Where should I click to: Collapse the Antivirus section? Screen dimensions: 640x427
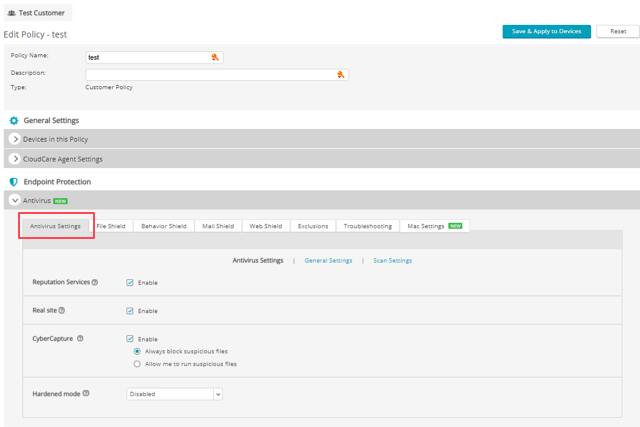15,201
